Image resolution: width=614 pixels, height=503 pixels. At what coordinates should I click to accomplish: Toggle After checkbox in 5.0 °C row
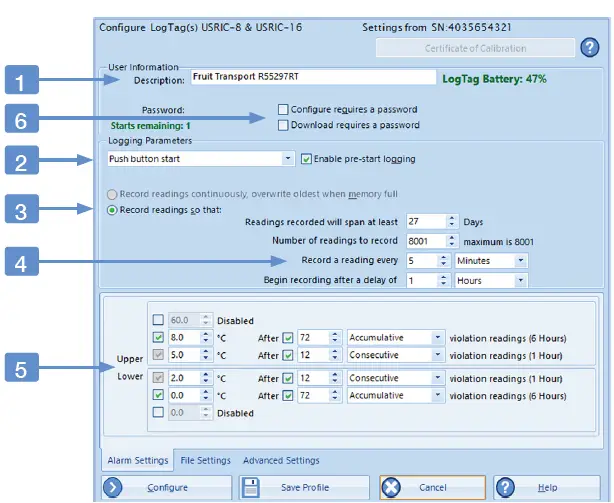[x=288, y=355]
